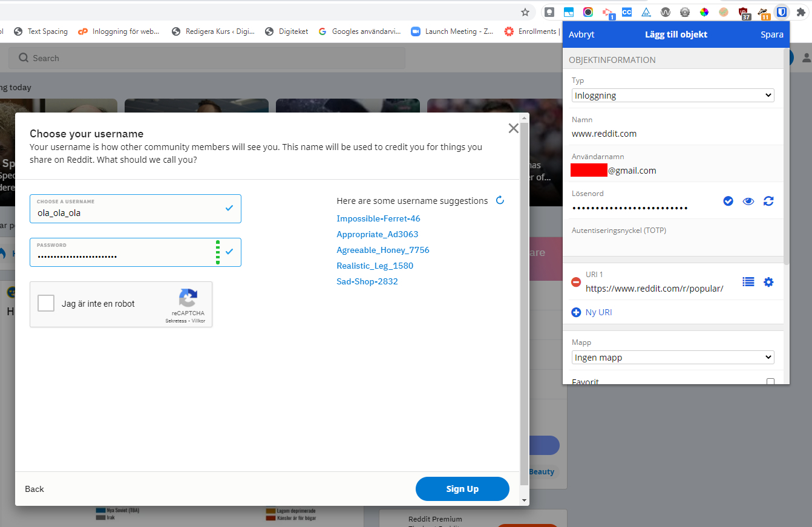The height and width of the screenshot is (527, 812).
Task: Toggle password visibility eye icon
Action: coord(748,201)
